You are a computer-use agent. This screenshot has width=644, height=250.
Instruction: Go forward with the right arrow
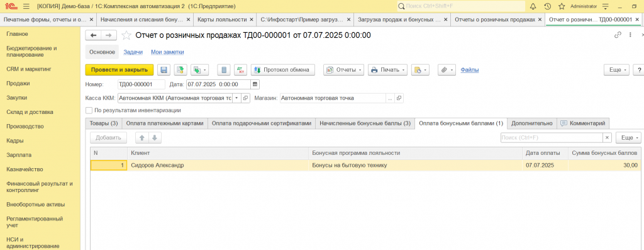[108, 35]
